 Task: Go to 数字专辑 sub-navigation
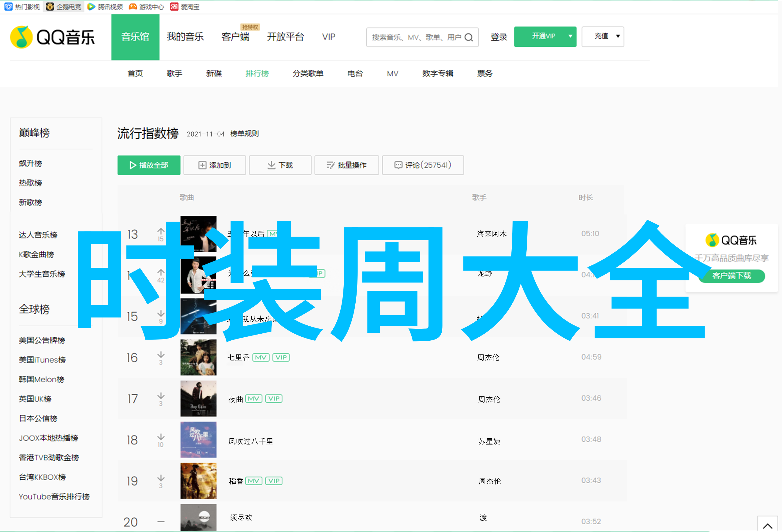click(x=438, y=73)
